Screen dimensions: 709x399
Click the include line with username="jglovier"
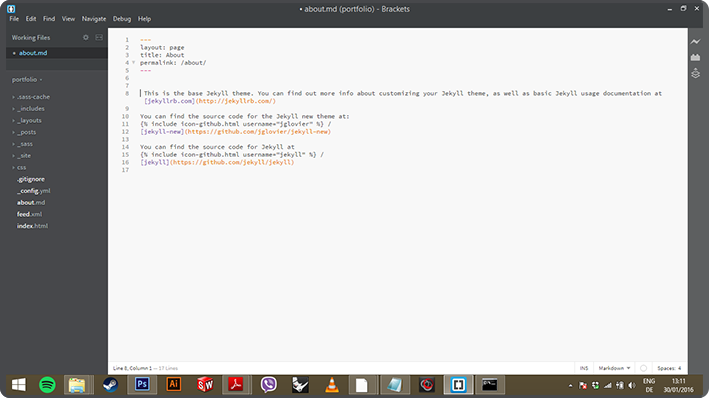[x=236, y=124]
